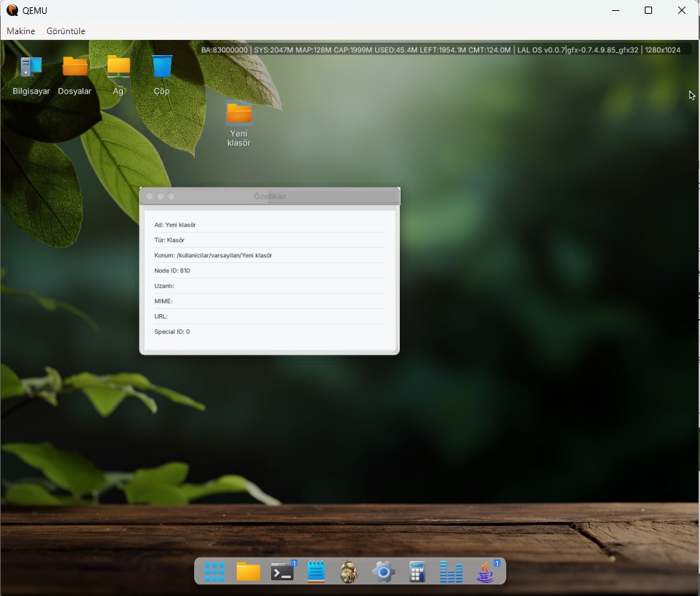
Task: Click the Özellikler window title
Action: (270, 196)
